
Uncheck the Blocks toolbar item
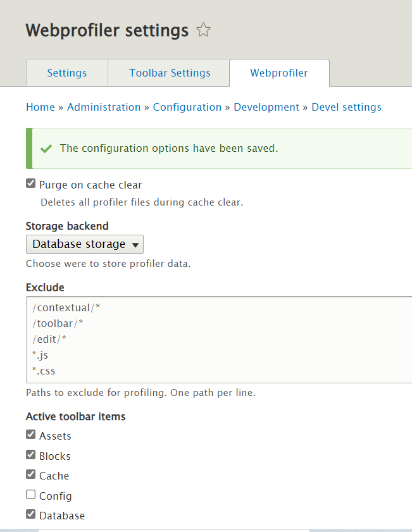click(x=30, y=454)
